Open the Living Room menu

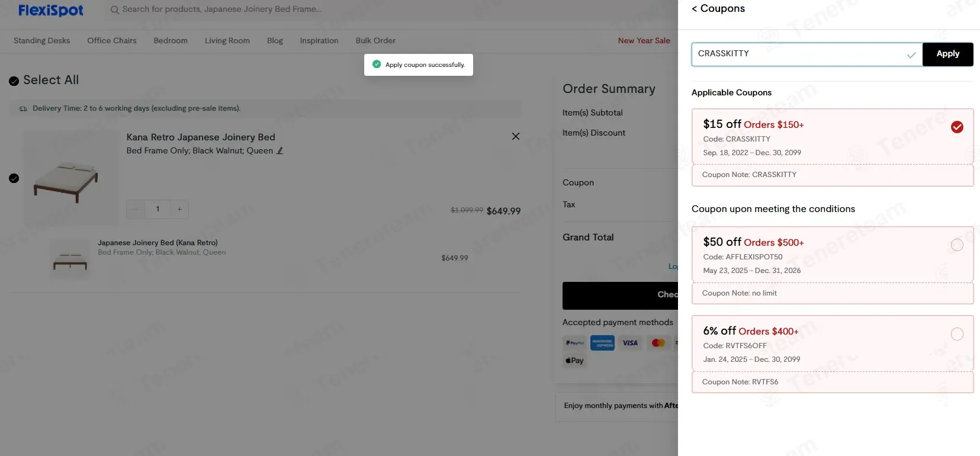coord(227,40)
